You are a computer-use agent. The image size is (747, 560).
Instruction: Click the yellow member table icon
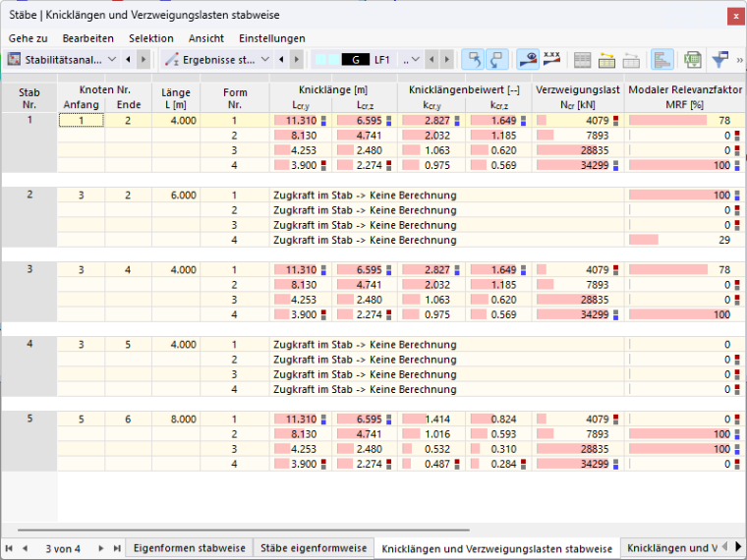606,60
